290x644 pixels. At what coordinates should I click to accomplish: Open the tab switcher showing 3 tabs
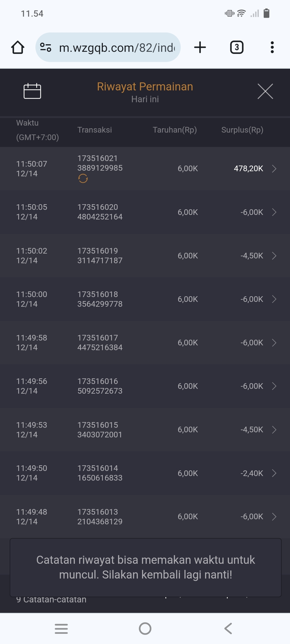[237, 47]
